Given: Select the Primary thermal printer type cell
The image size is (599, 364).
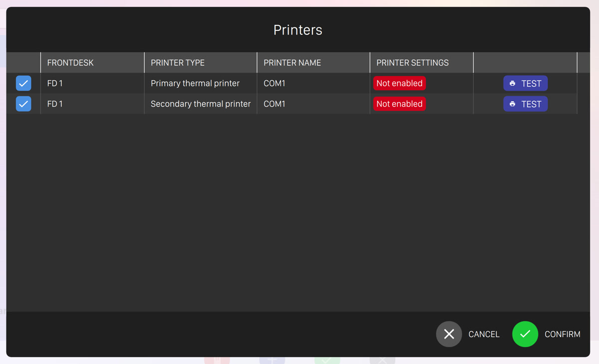Looking at the screenshot, I should [195, 83].
